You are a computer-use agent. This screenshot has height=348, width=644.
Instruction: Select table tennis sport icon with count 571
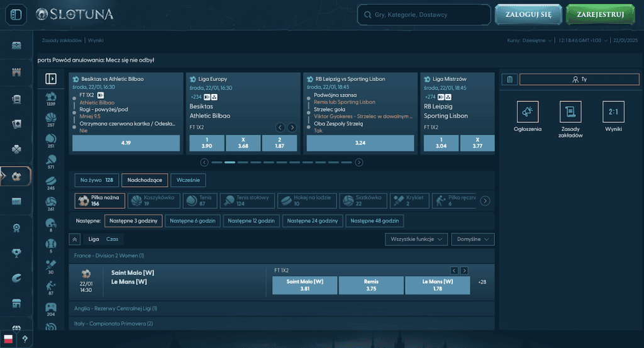pyautogui.click(x=51, y=162)
